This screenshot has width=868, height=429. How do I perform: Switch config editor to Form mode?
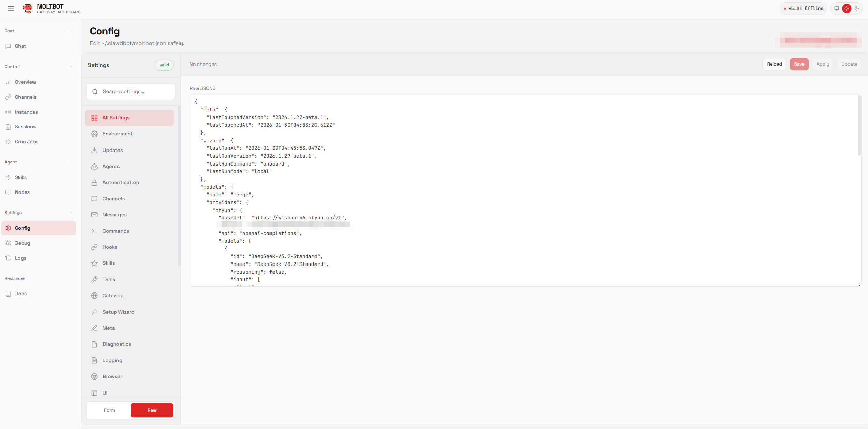pos(109,410)
